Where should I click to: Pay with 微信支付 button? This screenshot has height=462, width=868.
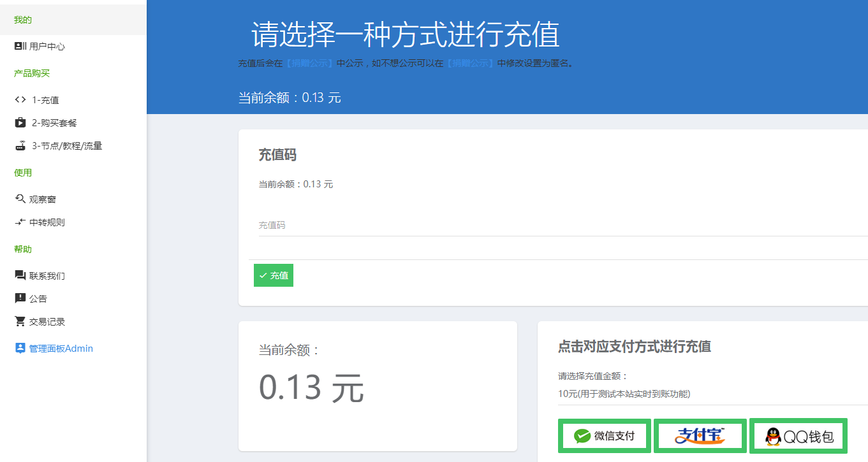605,436
